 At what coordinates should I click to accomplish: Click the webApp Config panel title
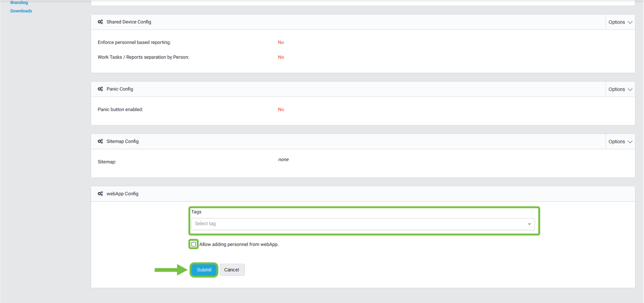(x=122, y=194)
